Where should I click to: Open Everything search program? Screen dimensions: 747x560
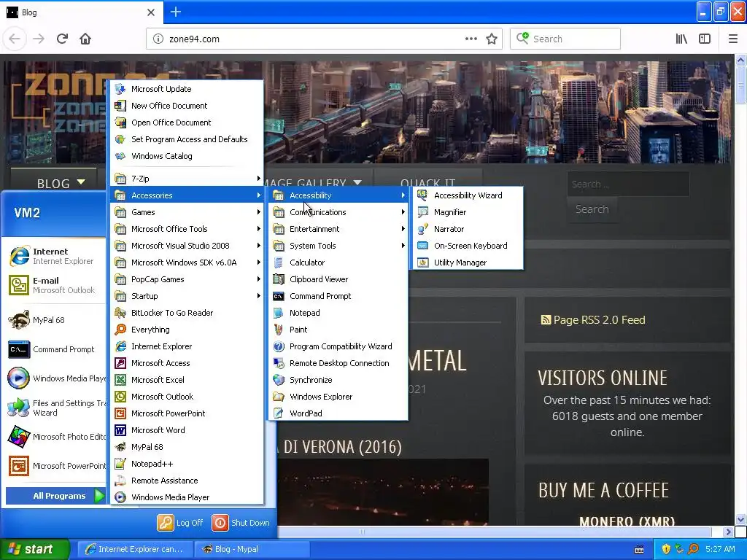tap(187, 330)
